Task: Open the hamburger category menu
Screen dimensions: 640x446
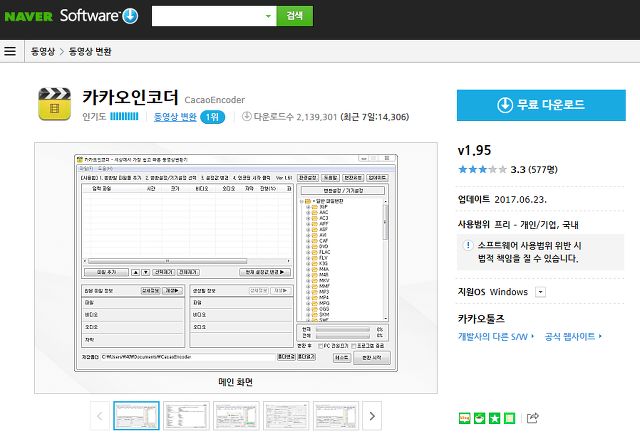Action: [x=10, y=51]
